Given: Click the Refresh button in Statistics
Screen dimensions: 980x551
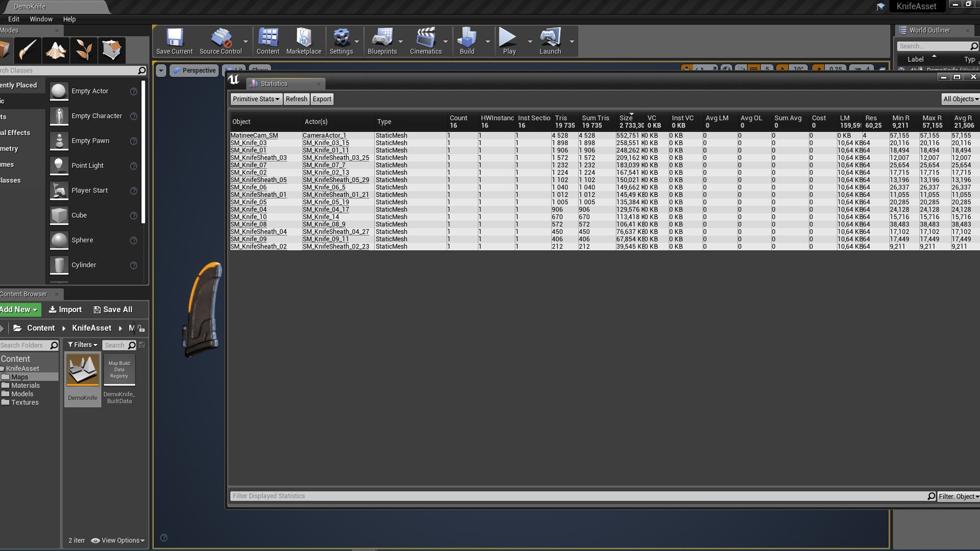Looking at the screenshot, I should coord(296,99).
